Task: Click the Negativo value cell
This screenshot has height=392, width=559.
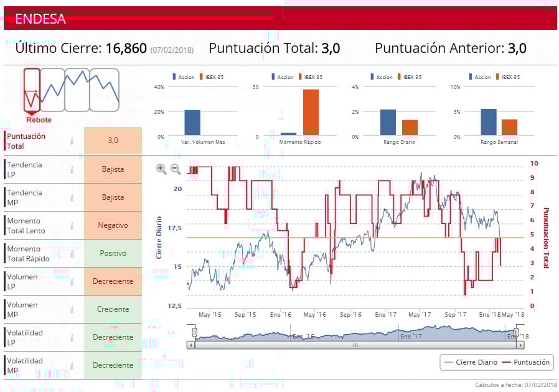Action: pos(113,225)
